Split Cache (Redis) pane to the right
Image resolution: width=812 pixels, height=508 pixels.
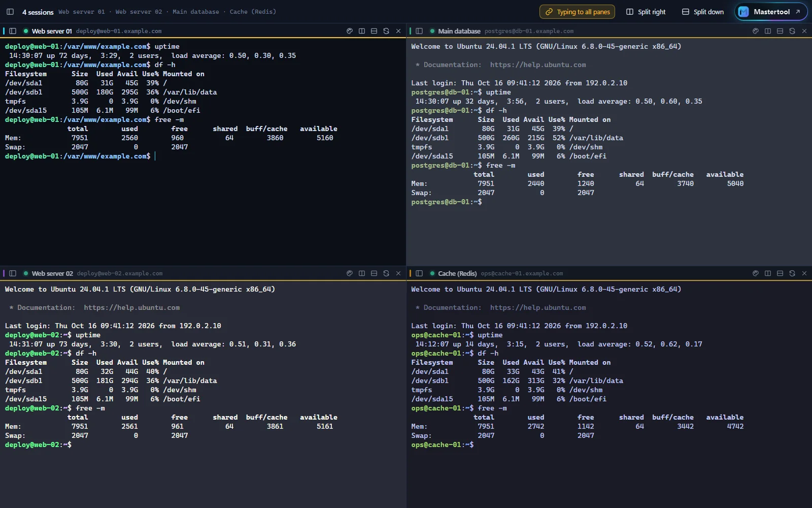(768, 273)
